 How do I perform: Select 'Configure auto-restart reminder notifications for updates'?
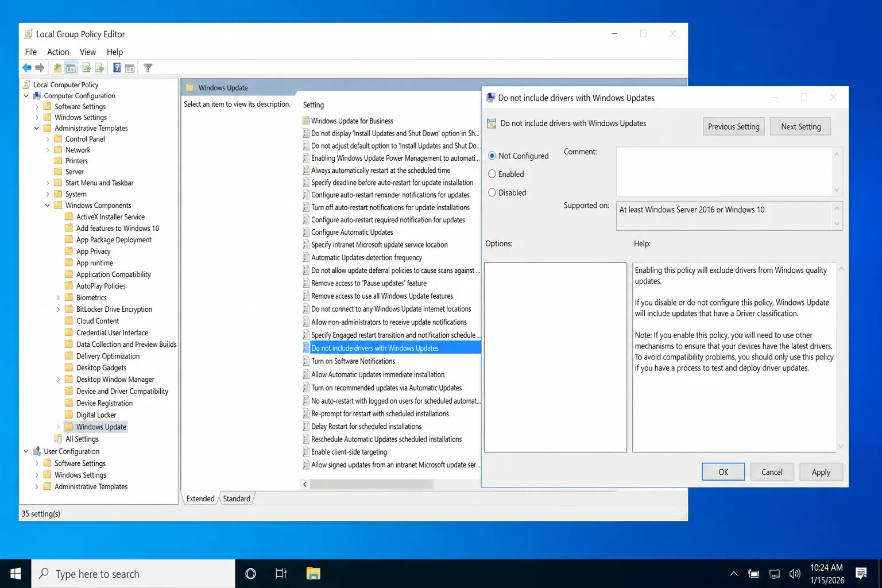(x=390, y=195)
